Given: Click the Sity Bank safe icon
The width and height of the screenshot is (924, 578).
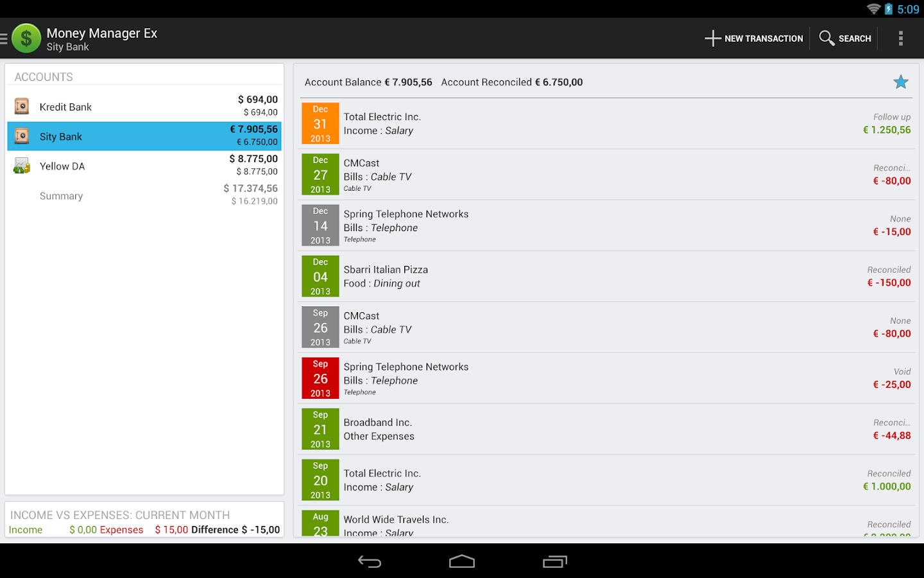Looking at the screenshot, I should tap(22, 136).
